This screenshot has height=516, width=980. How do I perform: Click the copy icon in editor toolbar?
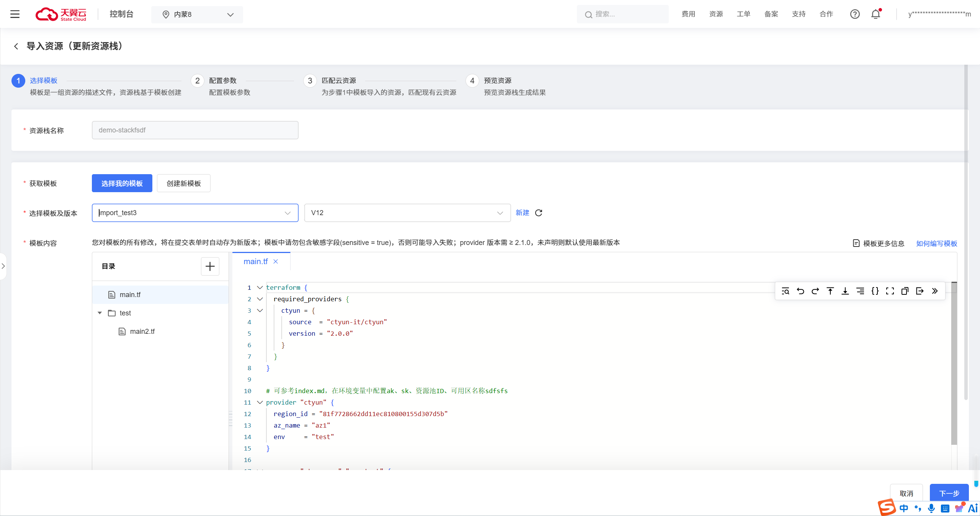pos(905,291)
